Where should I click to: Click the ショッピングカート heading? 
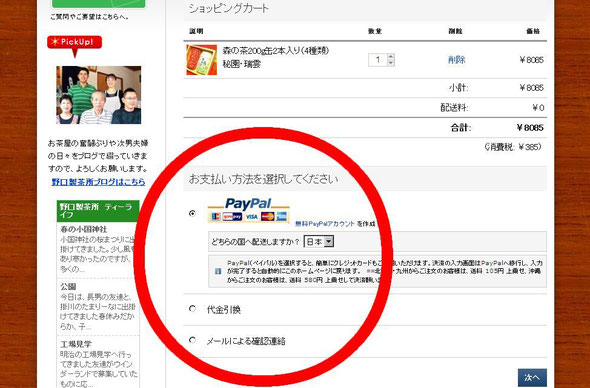(229, 8)
